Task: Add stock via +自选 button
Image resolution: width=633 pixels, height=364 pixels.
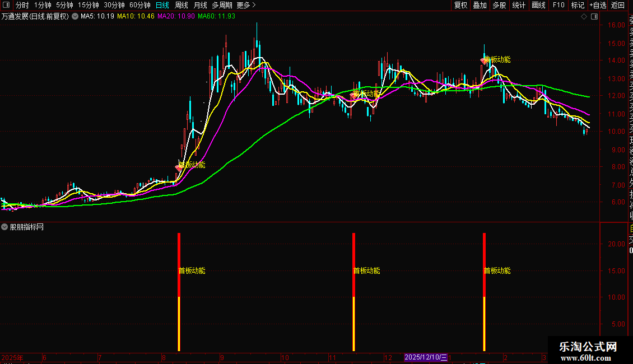Action: point(598,5)
